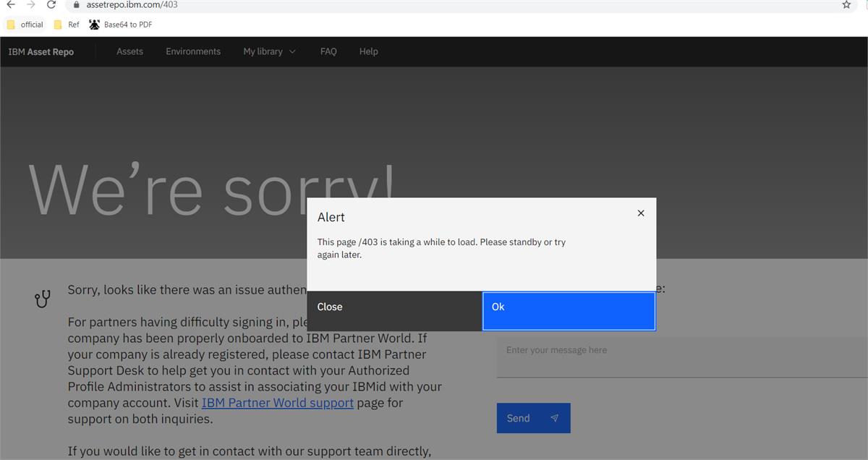Open the Help menu item

(x=369, y=51)
